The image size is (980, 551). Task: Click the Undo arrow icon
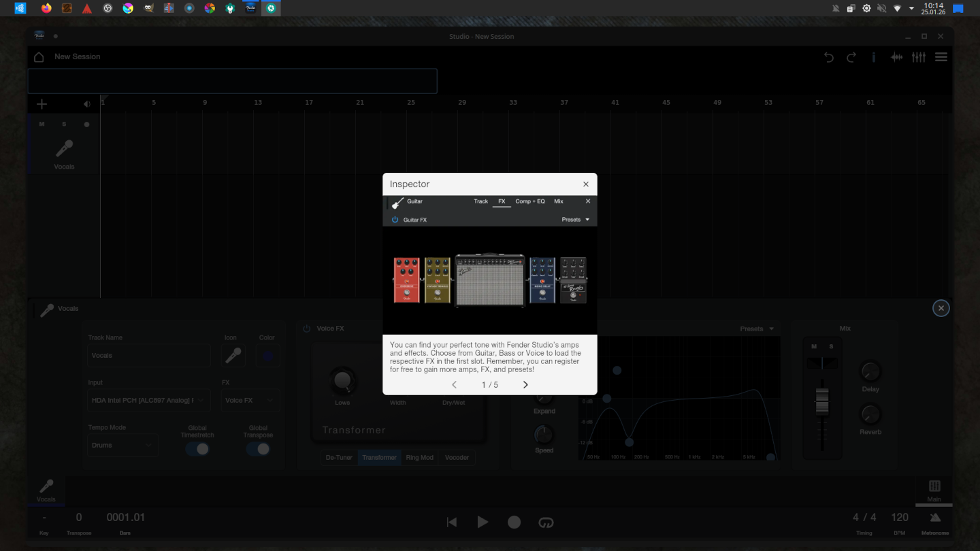click(829, 57)
